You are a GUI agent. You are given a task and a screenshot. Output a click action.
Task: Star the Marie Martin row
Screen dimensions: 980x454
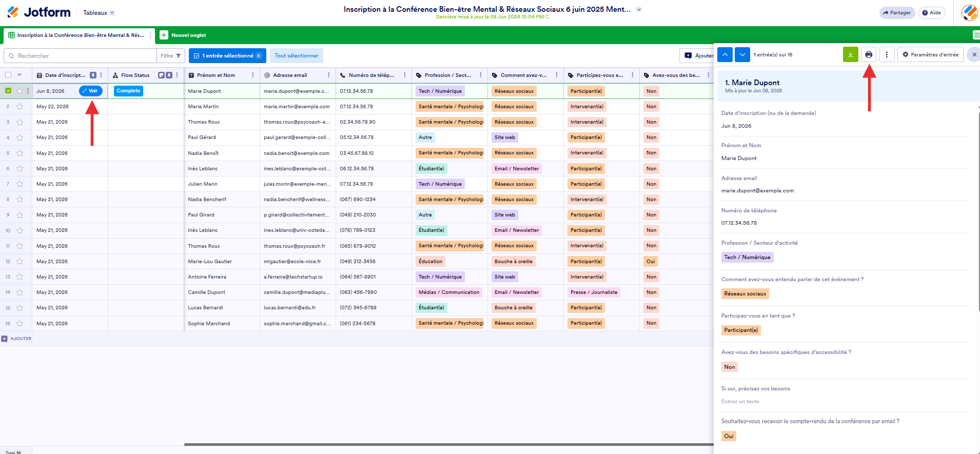point(19,107)
